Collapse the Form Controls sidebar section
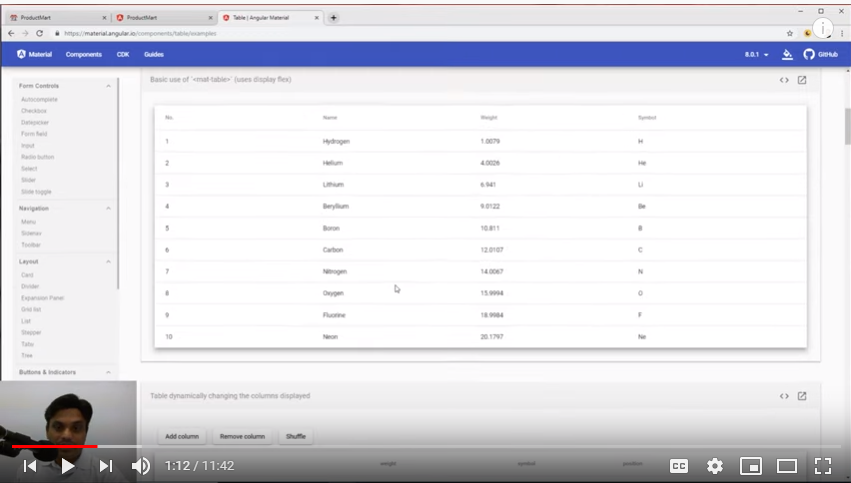The width and height of the screenshot is (851, 483). [x=108, y=86]
